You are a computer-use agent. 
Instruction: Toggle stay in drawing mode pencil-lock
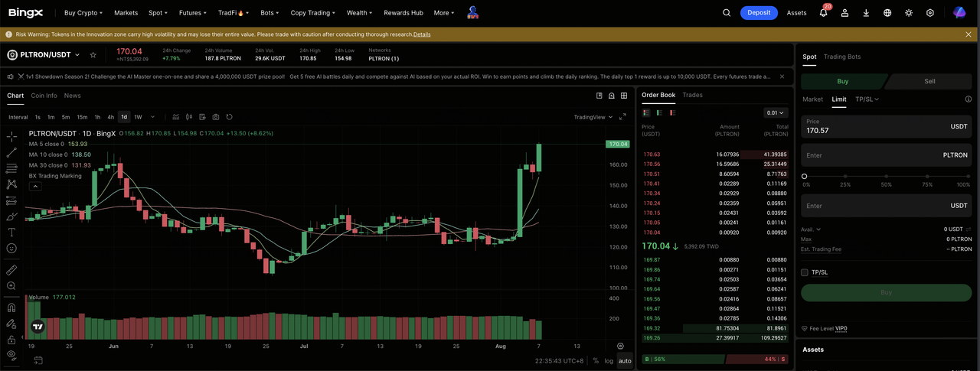11,324
